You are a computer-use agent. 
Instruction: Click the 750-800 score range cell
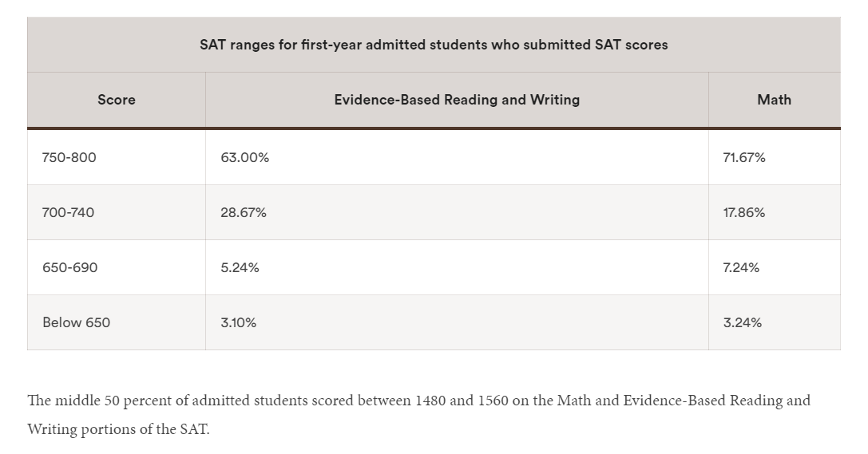click(69, 158)
